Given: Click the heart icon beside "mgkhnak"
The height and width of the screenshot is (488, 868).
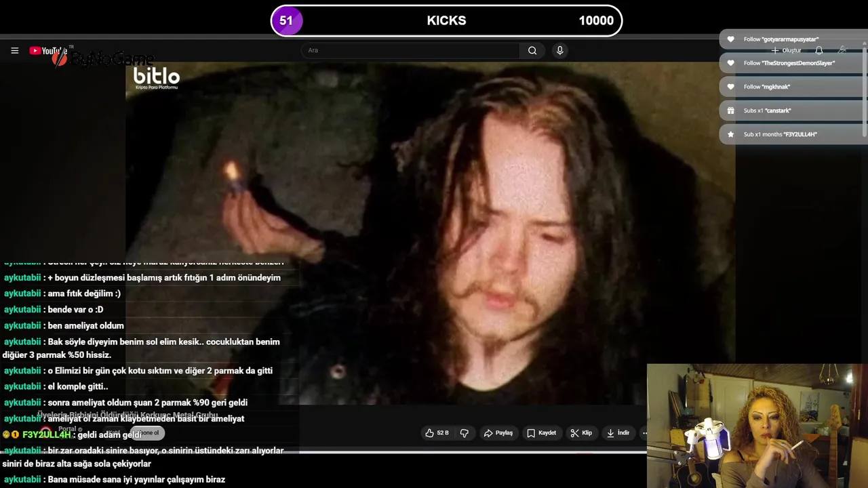Looking at the screenshot, I should [x=730, y=87].
